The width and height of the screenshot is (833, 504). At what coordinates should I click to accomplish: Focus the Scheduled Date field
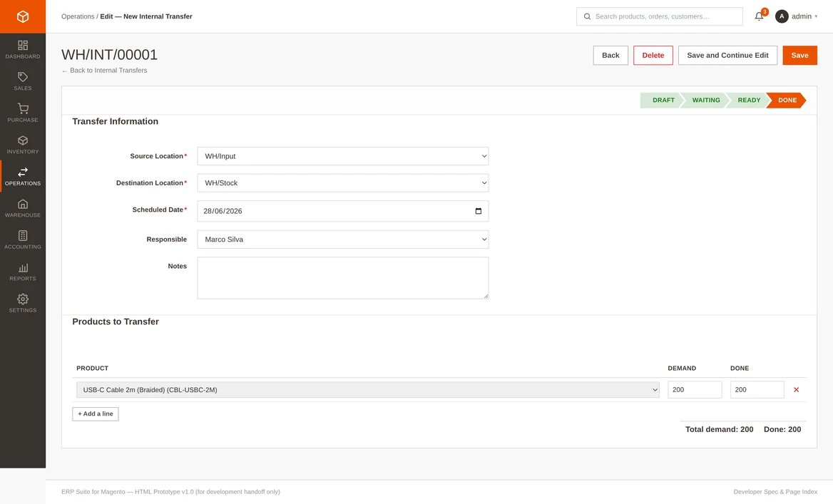point(342,211)
